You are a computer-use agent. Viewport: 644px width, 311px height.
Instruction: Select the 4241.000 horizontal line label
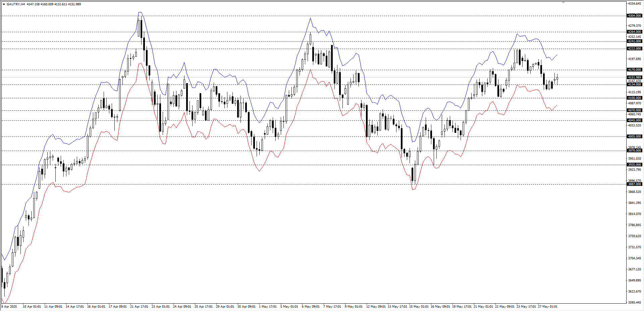634,41
